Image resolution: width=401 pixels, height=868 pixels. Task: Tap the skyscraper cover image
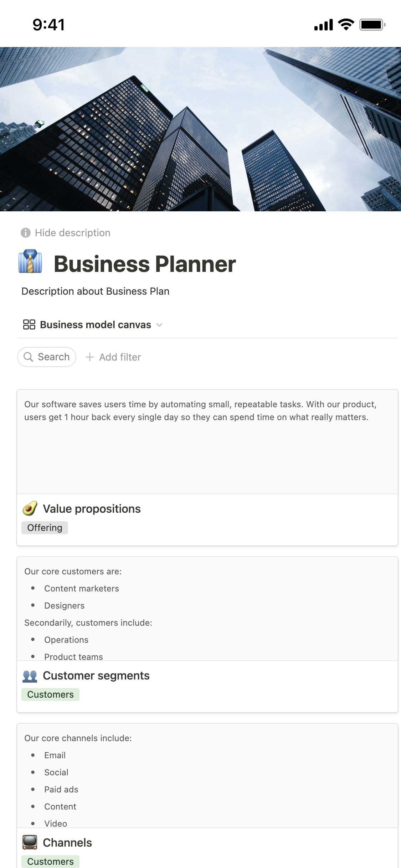(200, 129)
